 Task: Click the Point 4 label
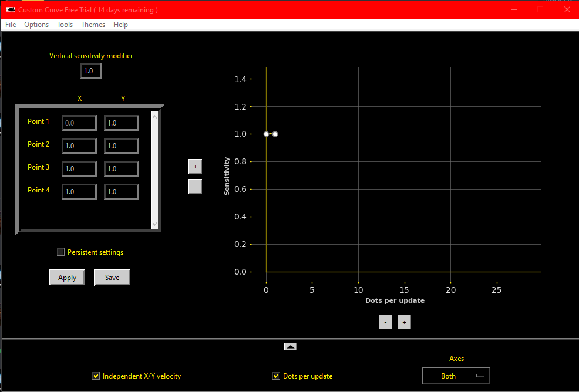(38, 190)
